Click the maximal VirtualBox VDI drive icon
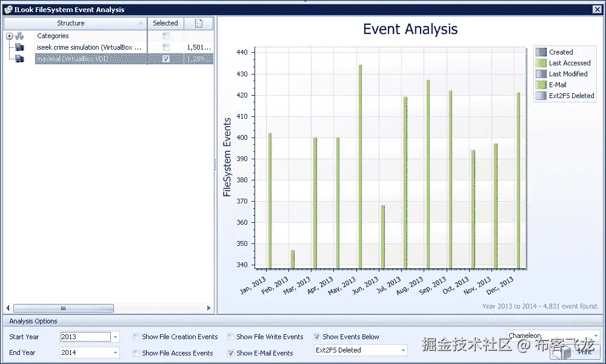Viewport: 606px width, 364px height. (20, 59)
